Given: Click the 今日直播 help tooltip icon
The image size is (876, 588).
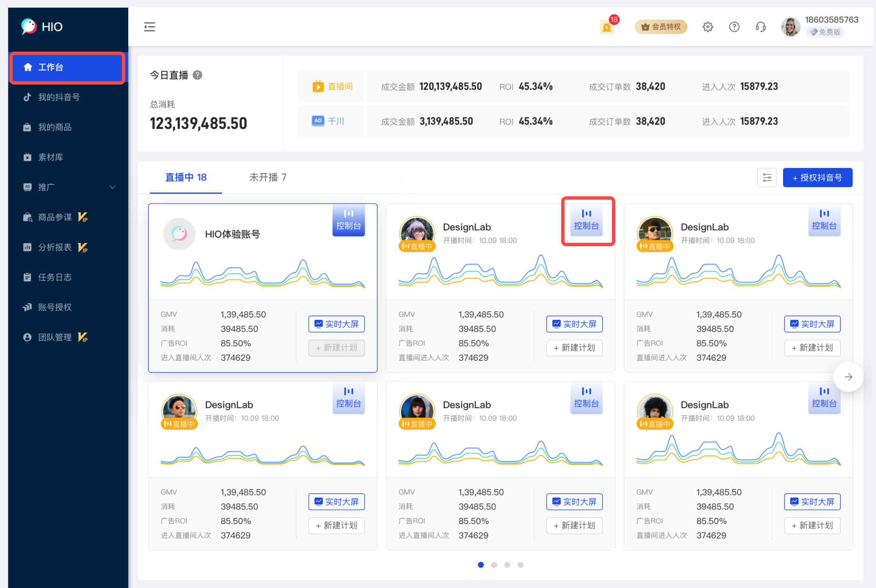Looking at the screenshot, I should click(x=197, y=75).
